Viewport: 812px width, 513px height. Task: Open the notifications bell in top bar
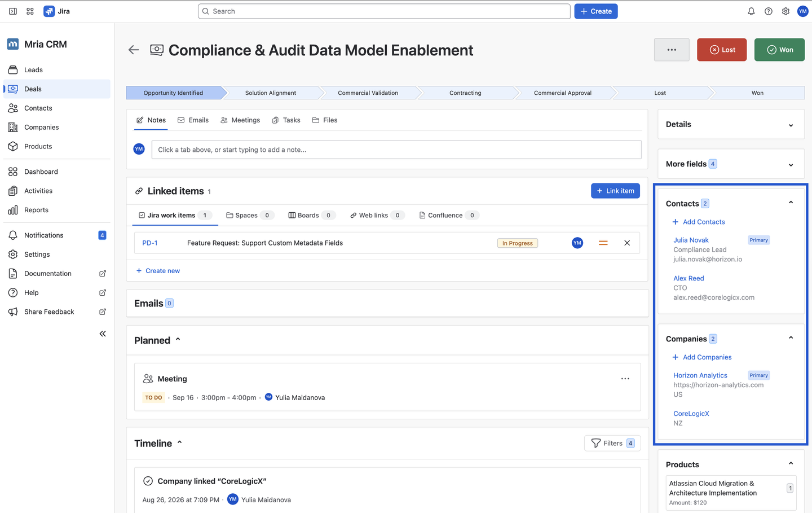click(x=751, y=11)
